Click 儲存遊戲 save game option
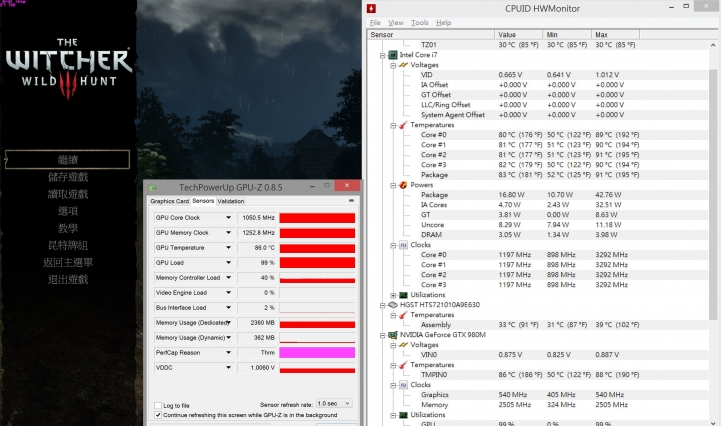The image size is (721, 426). [68, 177]
